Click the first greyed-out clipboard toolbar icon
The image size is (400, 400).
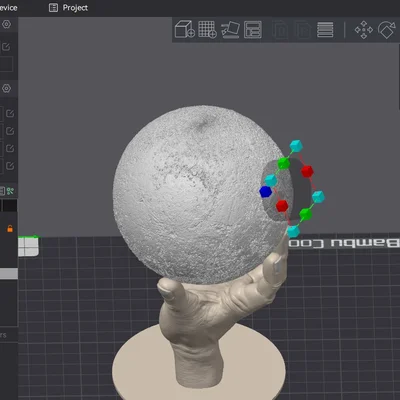click(x=280, y=30)
